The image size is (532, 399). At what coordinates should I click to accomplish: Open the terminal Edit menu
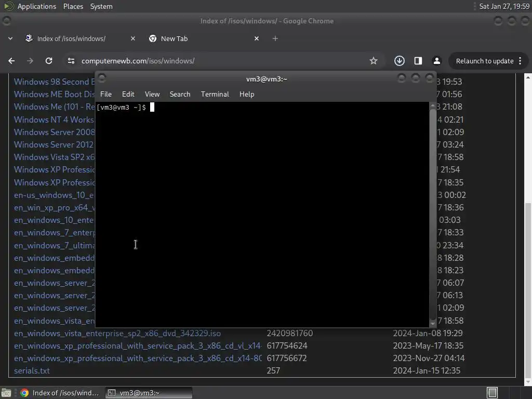point(128,95)
